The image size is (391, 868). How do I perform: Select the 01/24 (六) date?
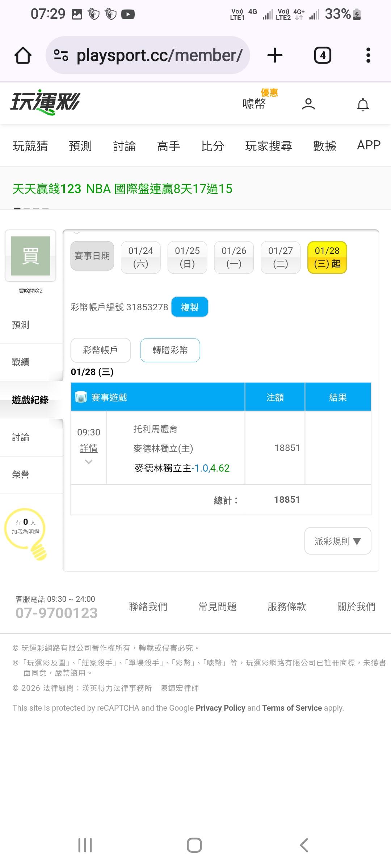coord(140,257)
